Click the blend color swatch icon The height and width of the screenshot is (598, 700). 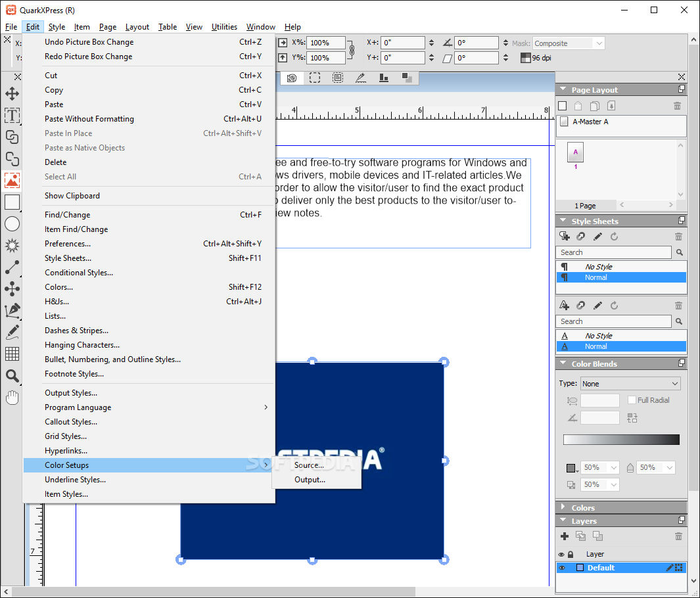pos(571,468)
